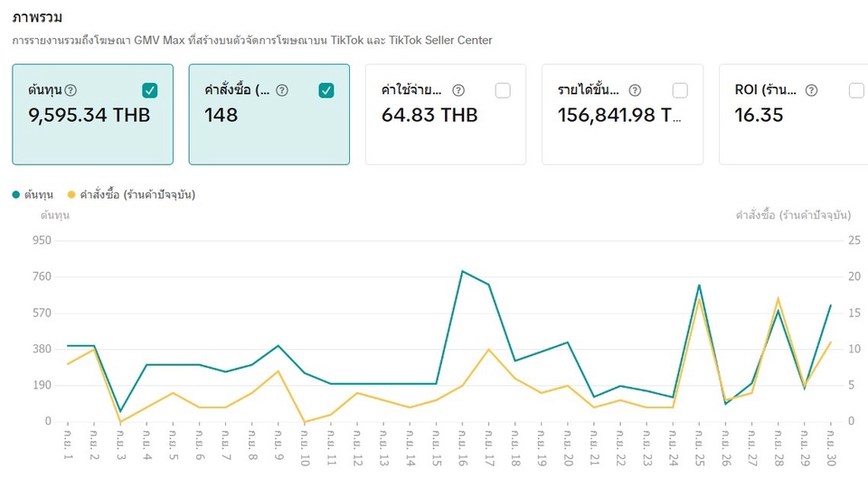Click the ก.ย. 25 data point on chart
The height and width of the screenshot is (488, 868).
[699, 286]
